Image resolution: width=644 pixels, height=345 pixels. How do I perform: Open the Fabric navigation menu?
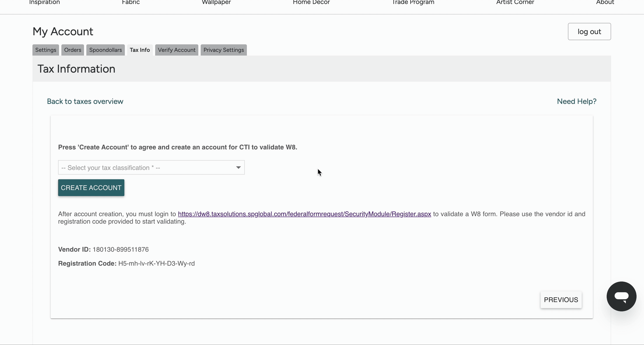[x=131, y=3]
